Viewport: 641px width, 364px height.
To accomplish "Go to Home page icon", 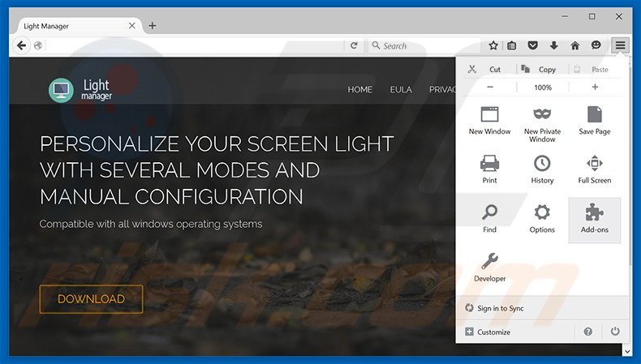I will coord(574,45).
